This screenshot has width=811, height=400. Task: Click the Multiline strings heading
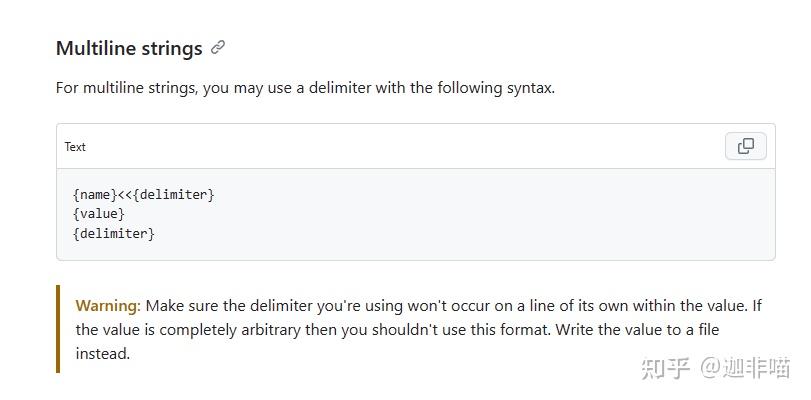coord(129,48)
